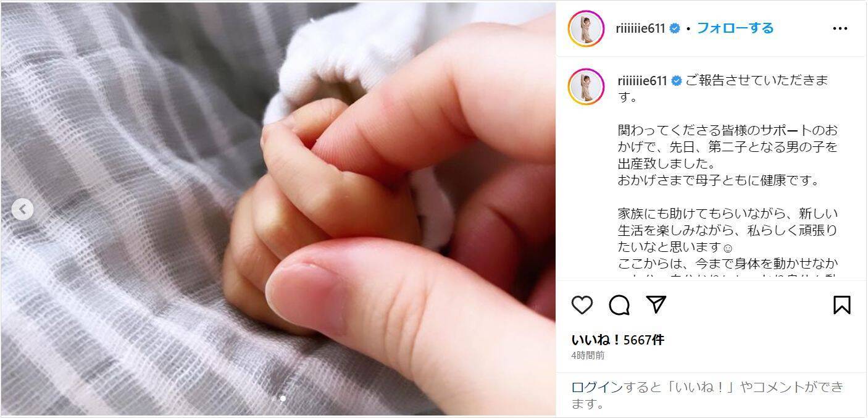Screen dimensions: 868x418
Task: Click the verified badge in the caption
Action: (676, 81)
